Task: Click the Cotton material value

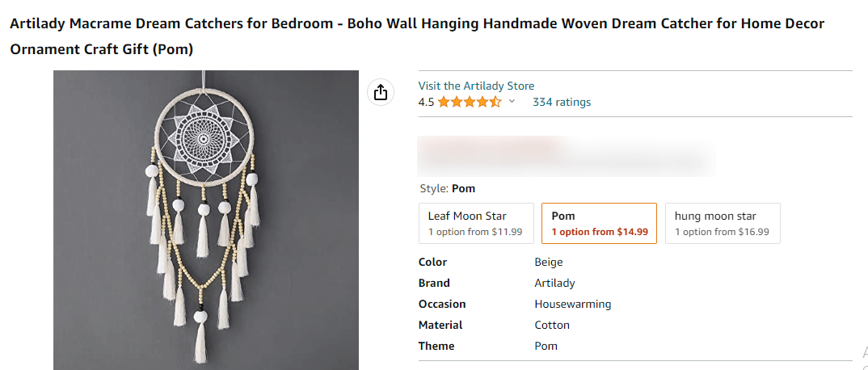Action: click(x=552, y=325)
